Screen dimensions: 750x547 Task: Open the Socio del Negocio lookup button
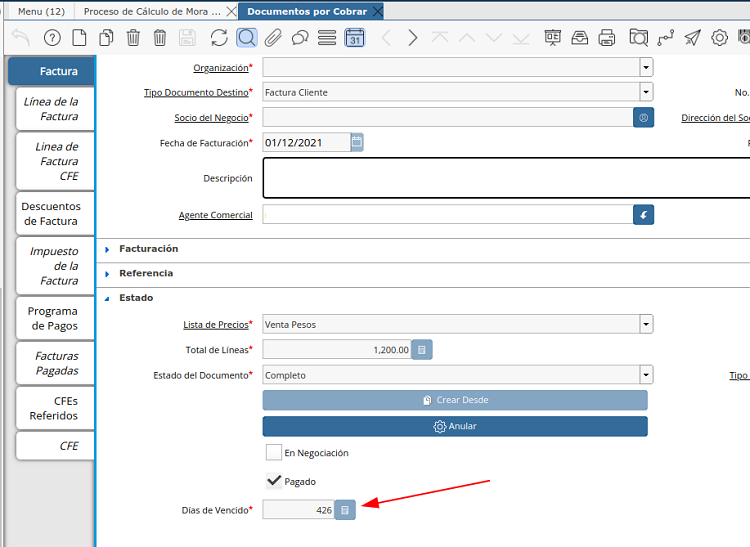pos(644,117)
